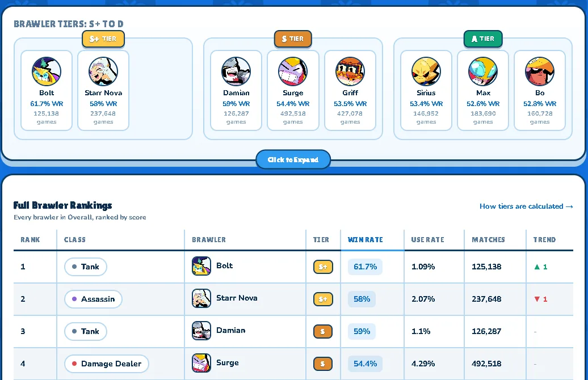Viewport: 588px width, 380px height.
Task: Click Starr Nova's thumbnail in the rankings table
Action: [x=201, y=298]
